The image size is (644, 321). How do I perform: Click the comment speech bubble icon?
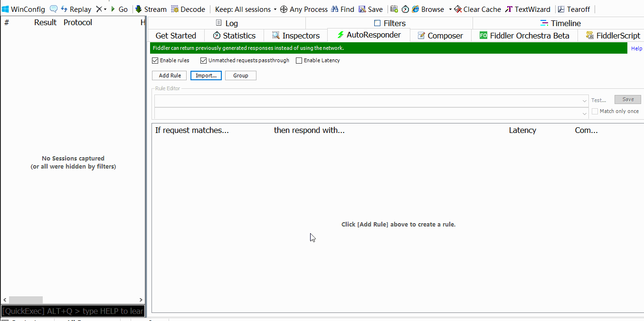pyautogui.click(x=54, y=9)
